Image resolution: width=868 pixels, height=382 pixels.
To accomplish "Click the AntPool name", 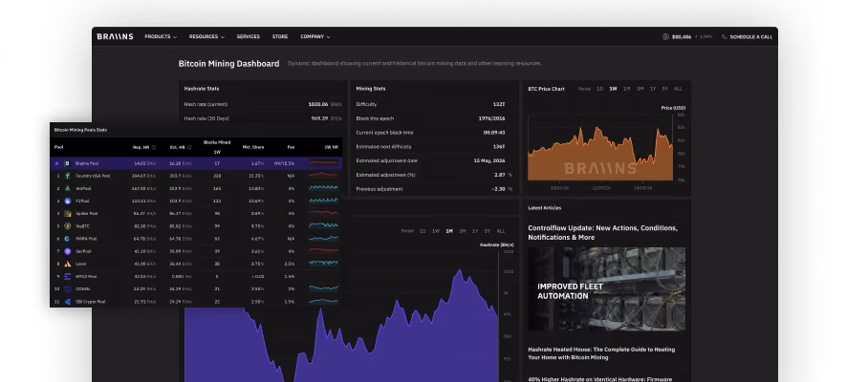I will tap(83, 188).
